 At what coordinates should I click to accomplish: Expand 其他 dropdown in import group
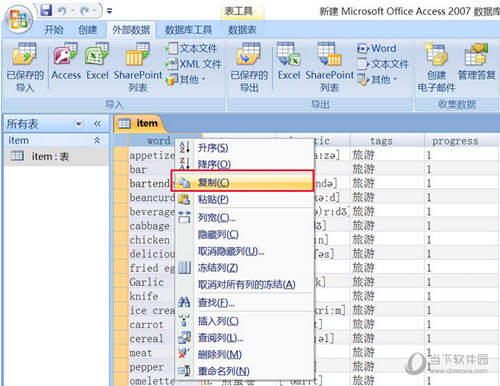click(x=185, y=79)
